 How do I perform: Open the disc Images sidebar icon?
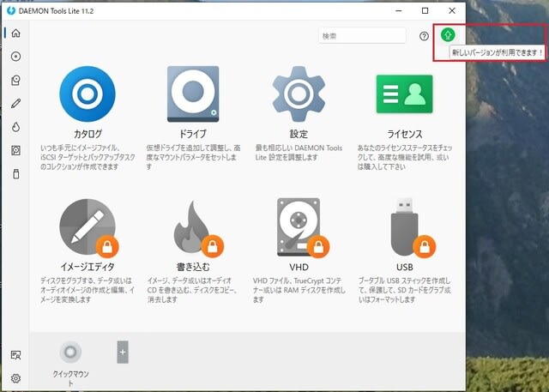click(x=15, y=57)
